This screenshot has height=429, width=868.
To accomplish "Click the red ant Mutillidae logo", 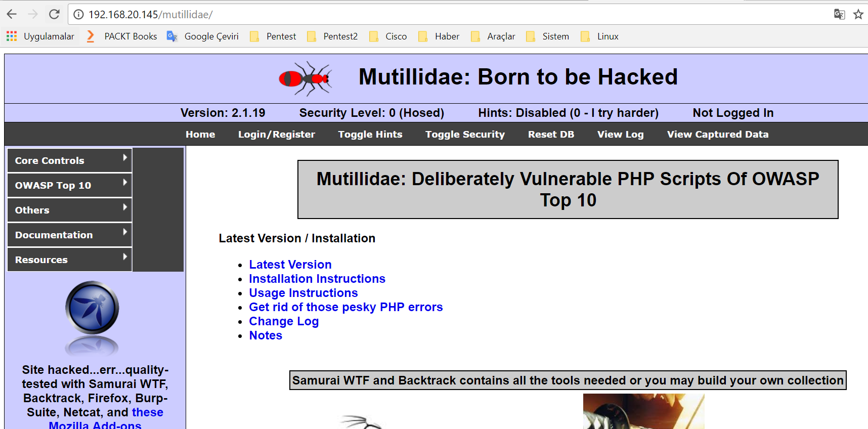I will coord(306,79).
